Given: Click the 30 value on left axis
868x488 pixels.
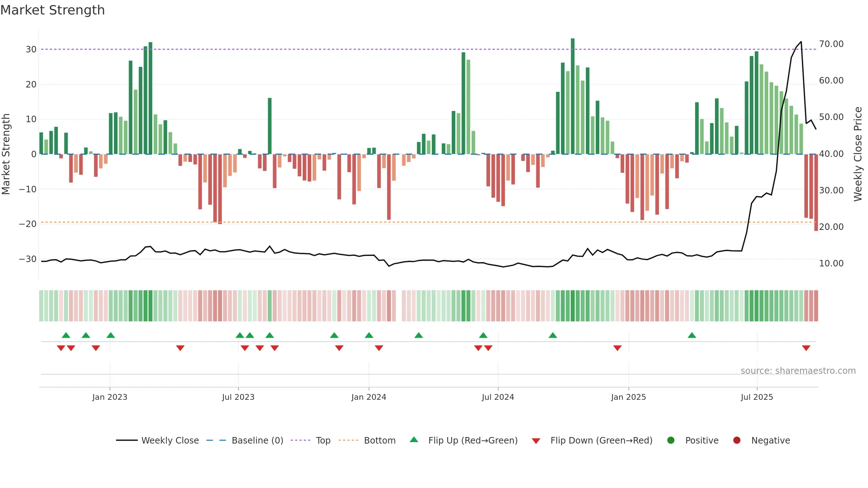Looking at the screenshot, I should (x=31, y=50).
